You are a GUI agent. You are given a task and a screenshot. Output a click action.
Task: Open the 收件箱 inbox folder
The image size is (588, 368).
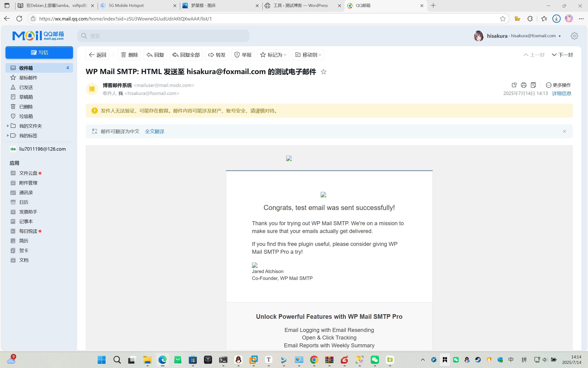point(39,68)
